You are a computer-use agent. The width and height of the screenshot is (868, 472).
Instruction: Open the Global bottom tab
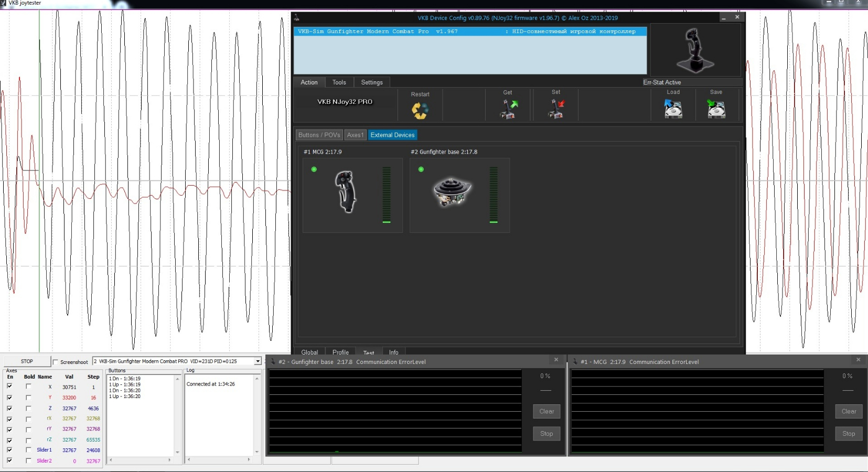[309, 352]
